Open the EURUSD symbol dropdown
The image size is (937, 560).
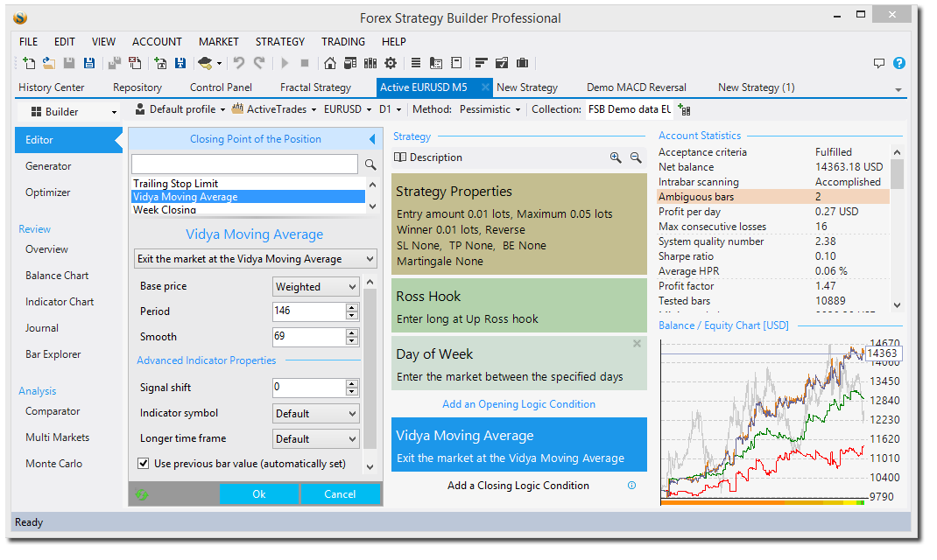pos(348,110)
